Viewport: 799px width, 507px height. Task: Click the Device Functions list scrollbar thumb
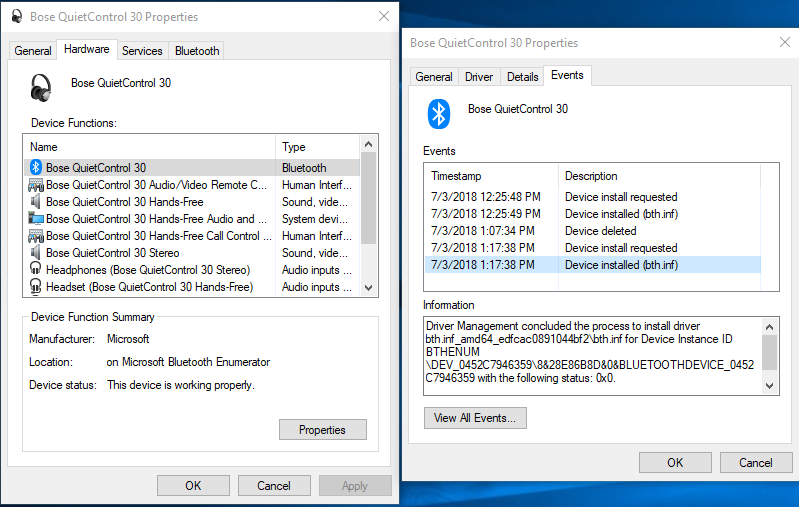(369, 199)
